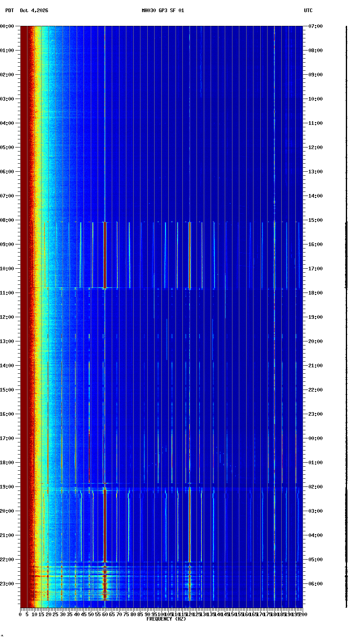Select 17:00 on the PDT time axis
The width and height of the screenshot is (364, 640).
pos(7,438)
